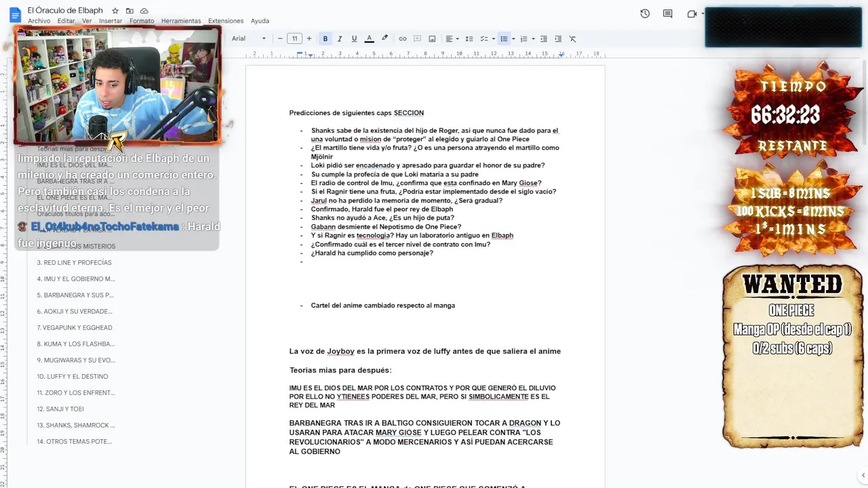Go to outline item MUGIWARAS Y SU EVO...

(76, 360)
